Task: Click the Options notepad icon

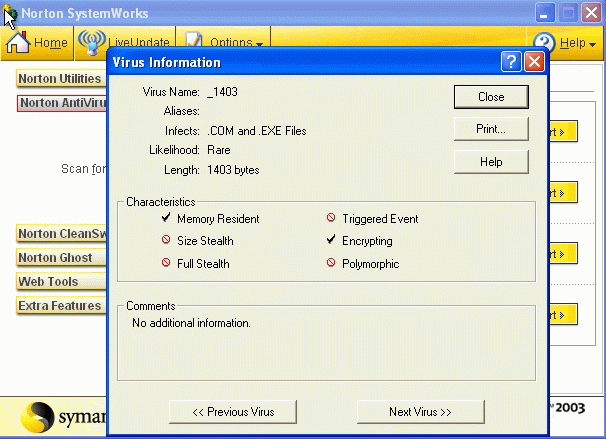Action: click(x=194, y=43)
